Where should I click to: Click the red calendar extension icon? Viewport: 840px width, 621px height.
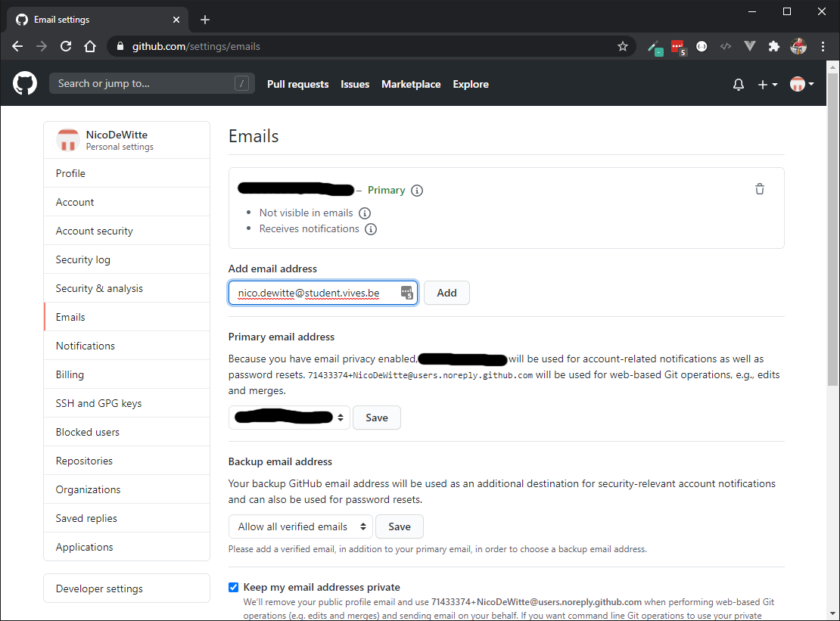pos(678,48)
